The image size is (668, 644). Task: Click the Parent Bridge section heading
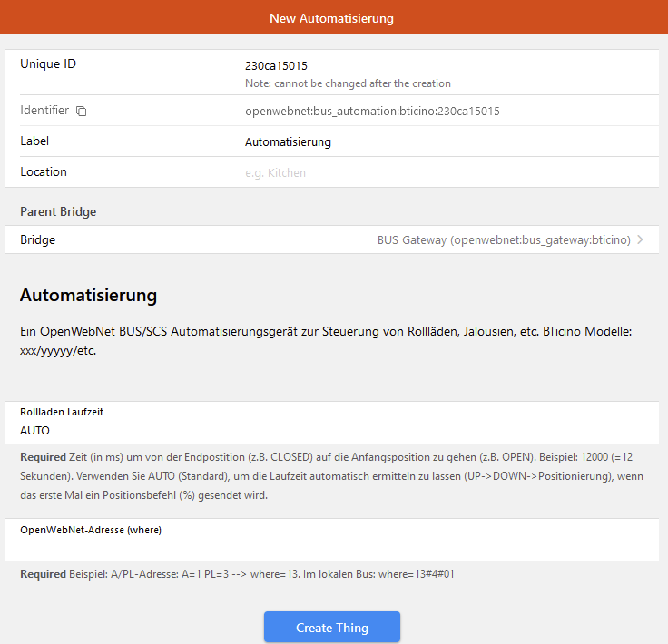coord(58,211)
